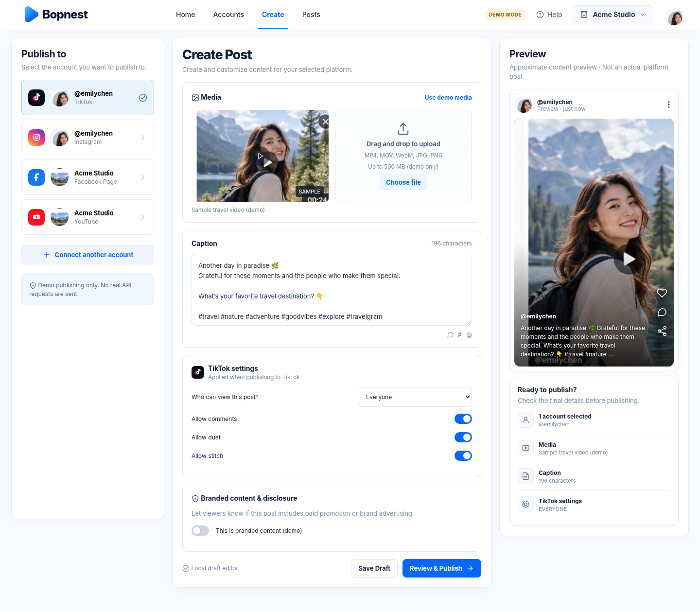Viewport: 700px width, 612px height.
Task: Open the Help question mark icon
Action: click(x=540, y=15)
